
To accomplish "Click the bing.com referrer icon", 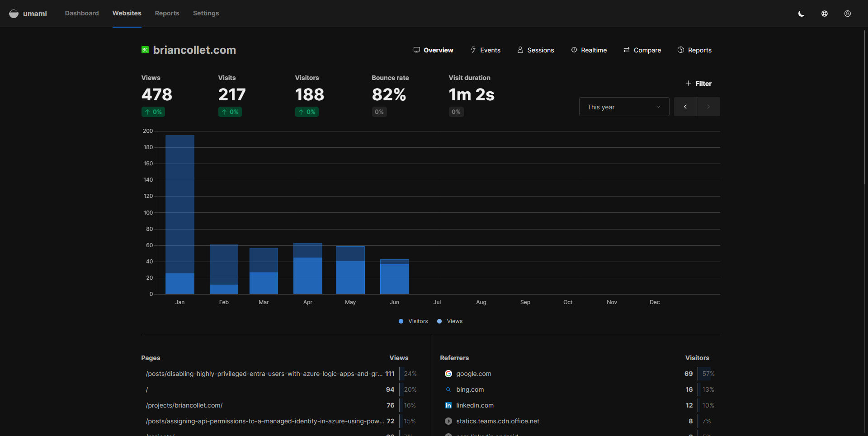I will point(448,389).
